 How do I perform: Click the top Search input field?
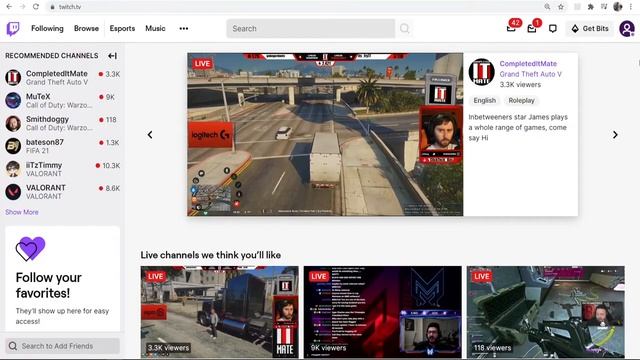311,29
